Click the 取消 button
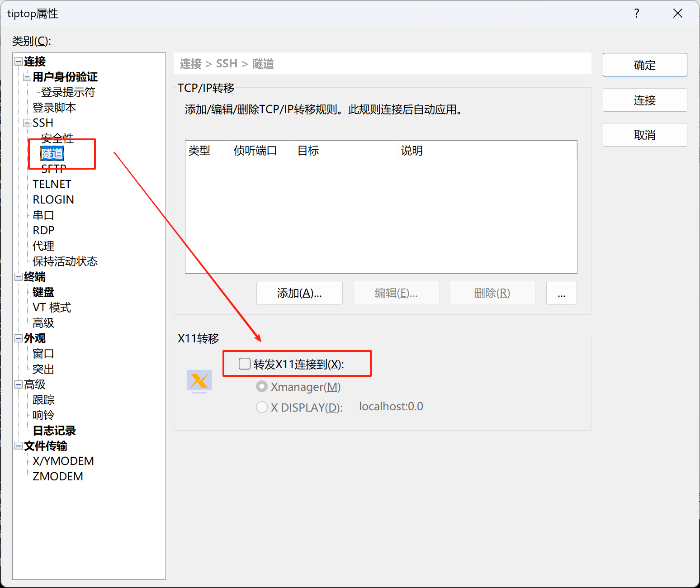The width and height of the screenshot is (700, 588). 644,135
